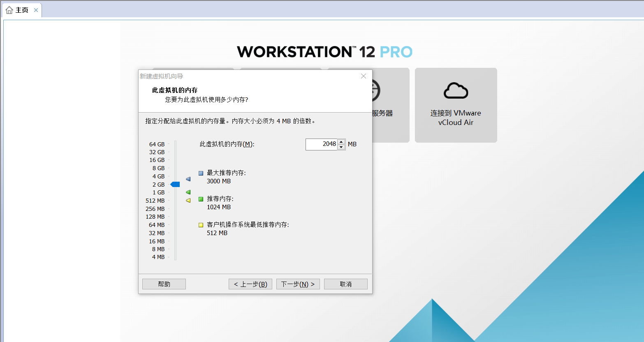Click the 1 GB slider label

pos(158,192)
